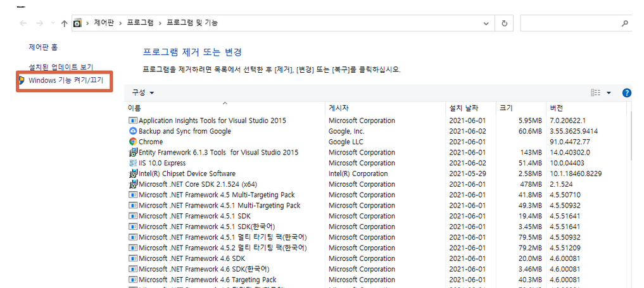The width and height of the screenshot is (644, 288).
Task: Click the up arrow navigation button
Action: tap(64, 23)
